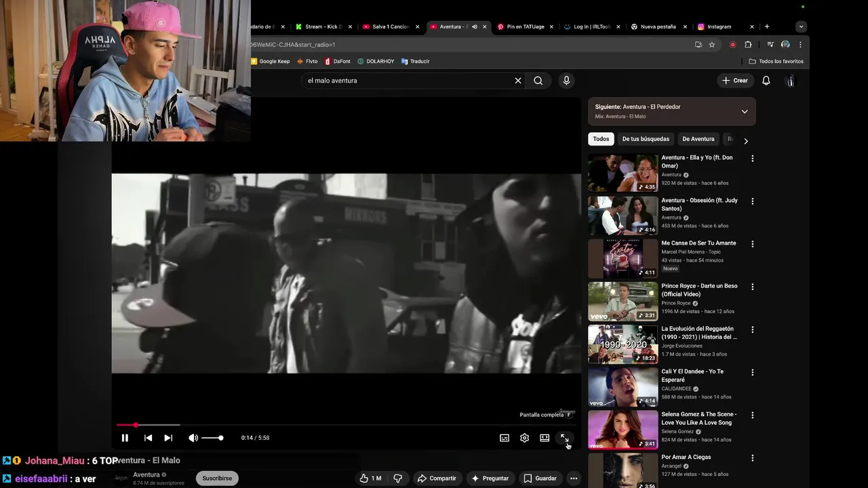Share the video via Compartir
Viewport: 868px width, 488px height.
coord(437,479)
